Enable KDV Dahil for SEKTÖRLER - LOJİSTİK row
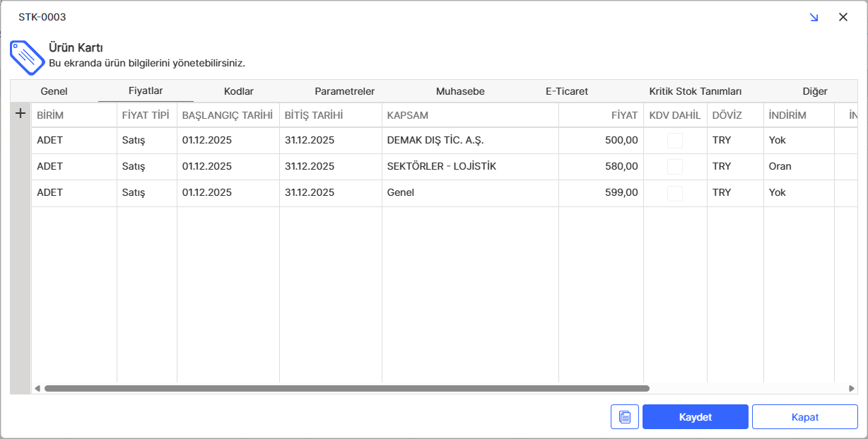This screenshot has width=868, height=439. coord(675,167)
